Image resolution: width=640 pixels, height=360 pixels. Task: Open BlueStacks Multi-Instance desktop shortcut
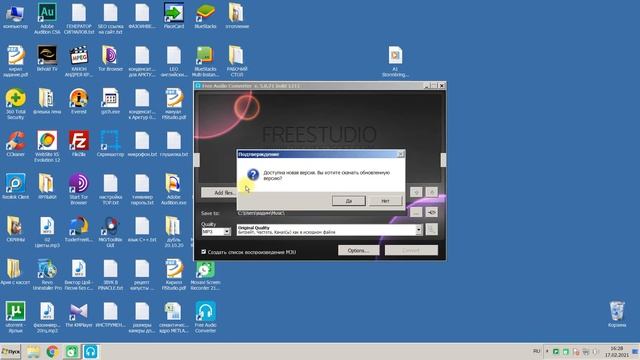coord(205,61)
